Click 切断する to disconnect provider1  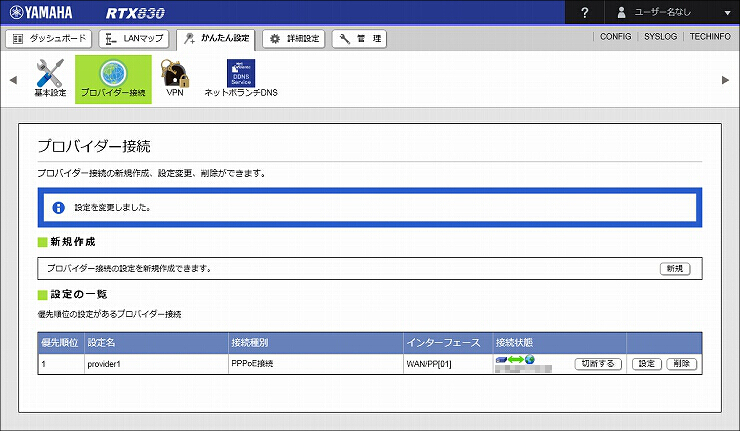[x=598, y=364]
